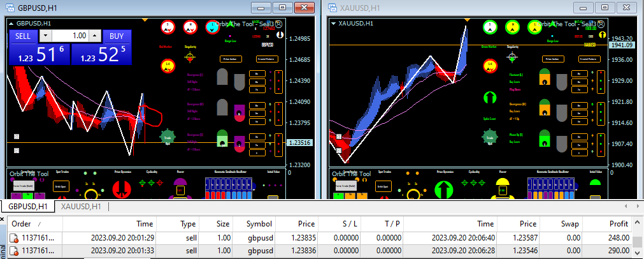Image resolution: width=644 pixels, height=259 pixels.
Task: Click the 1.23 52 buy price tile
Action: (x=101, y=54)
